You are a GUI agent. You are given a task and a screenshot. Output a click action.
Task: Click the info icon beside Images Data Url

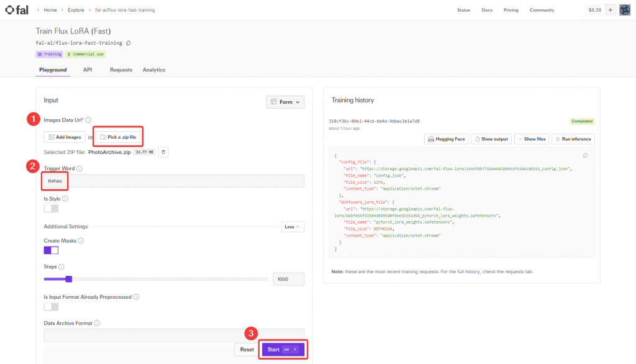(88, 120)
